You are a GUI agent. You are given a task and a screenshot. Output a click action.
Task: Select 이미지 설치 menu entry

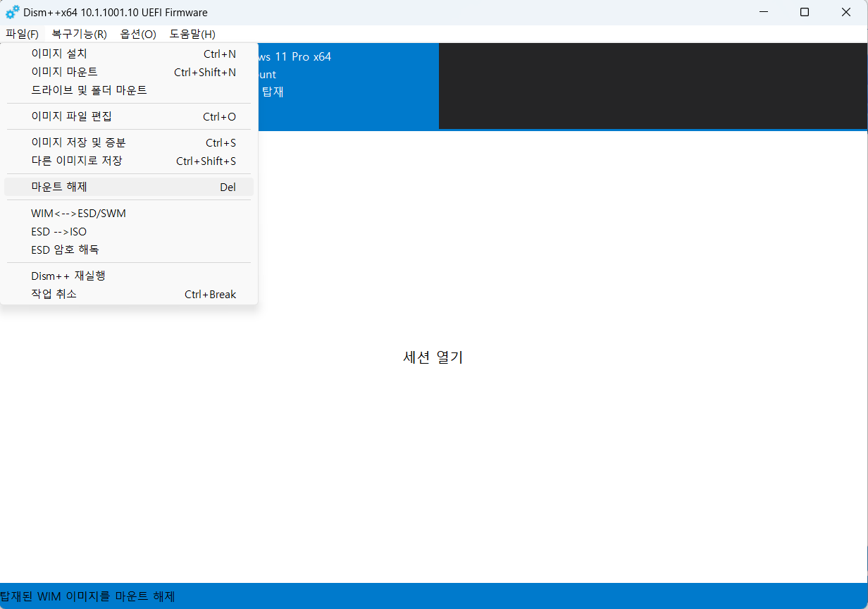coord(129,54)
